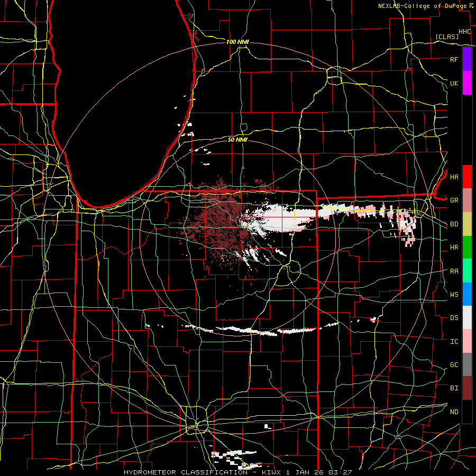
Task: Click the 'KIWX' radar site identifier
Action: pyautogui.click(x=272, y=472)
